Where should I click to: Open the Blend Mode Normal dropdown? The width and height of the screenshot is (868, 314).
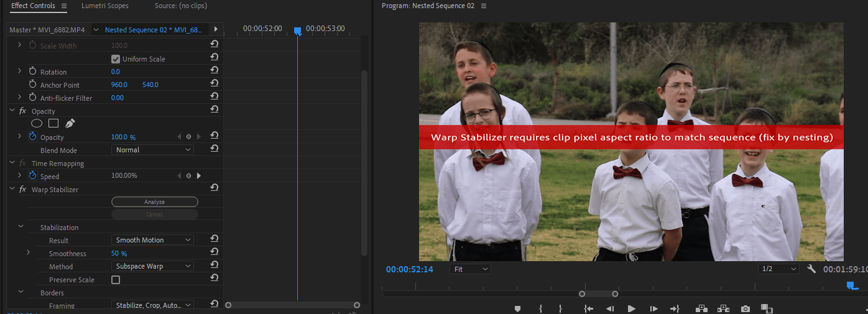(153, 150)
